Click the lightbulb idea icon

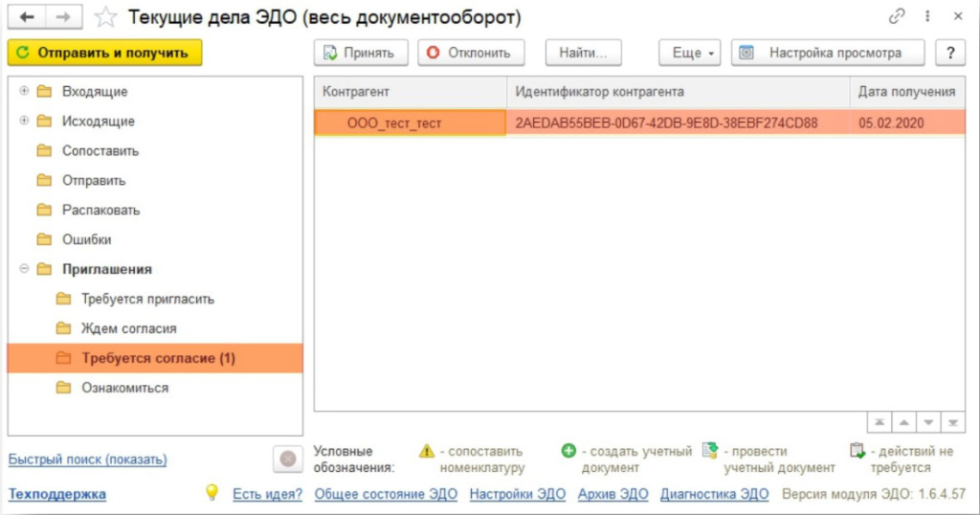click(x=212, y=493)
